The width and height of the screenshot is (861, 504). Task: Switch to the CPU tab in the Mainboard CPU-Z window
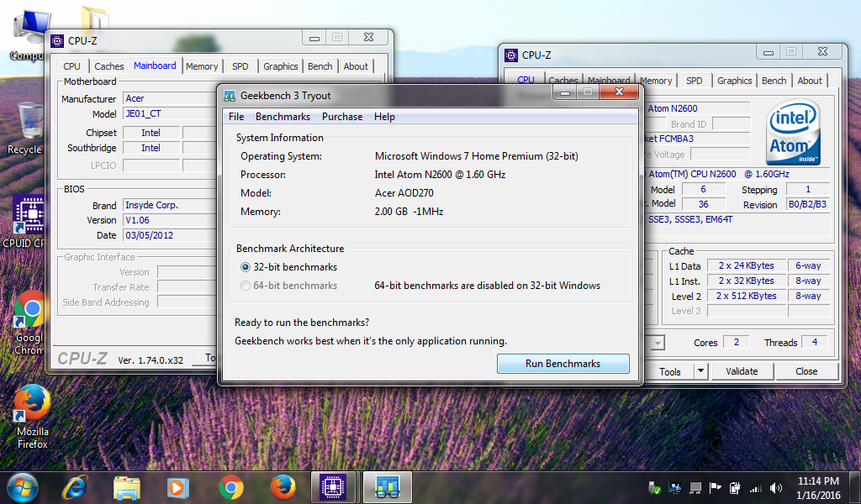coord(71,66)
